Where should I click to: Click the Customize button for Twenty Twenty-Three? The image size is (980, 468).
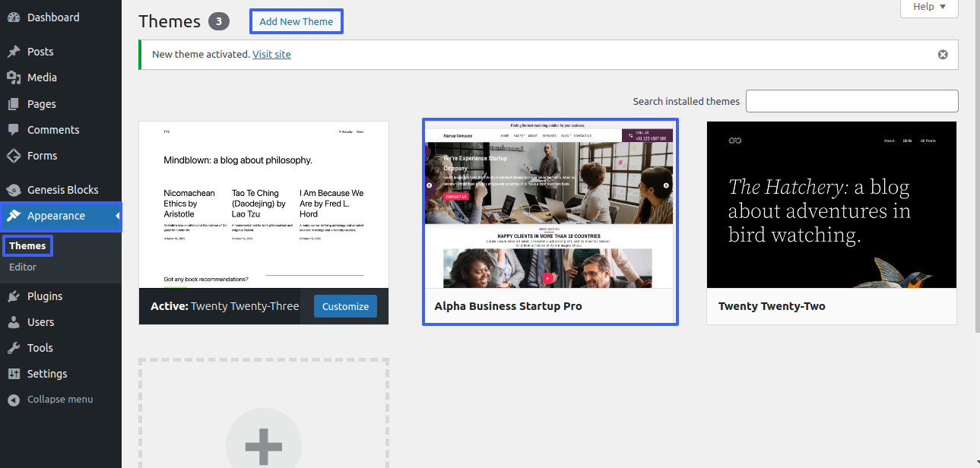345,306
